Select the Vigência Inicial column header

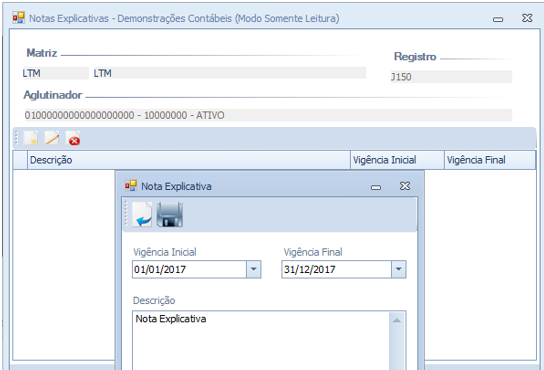[x=398, y=160]
